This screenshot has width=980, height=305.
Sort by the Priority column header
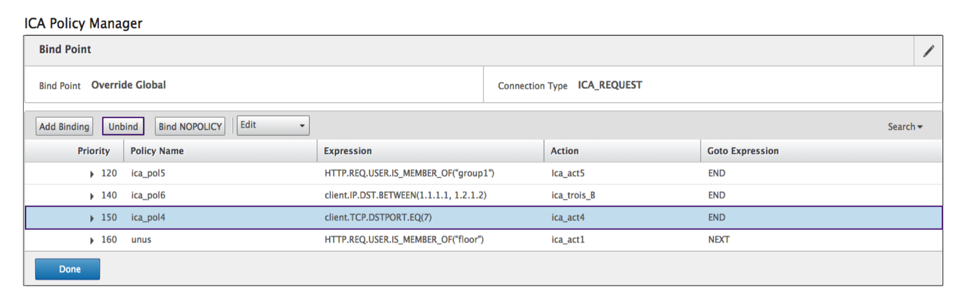click(93, 151)
